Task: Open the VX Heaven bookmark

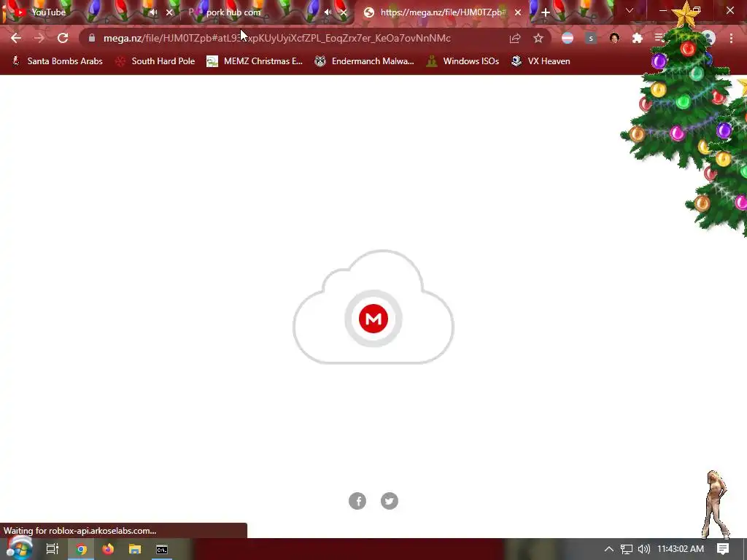Action: coord(541,61)
